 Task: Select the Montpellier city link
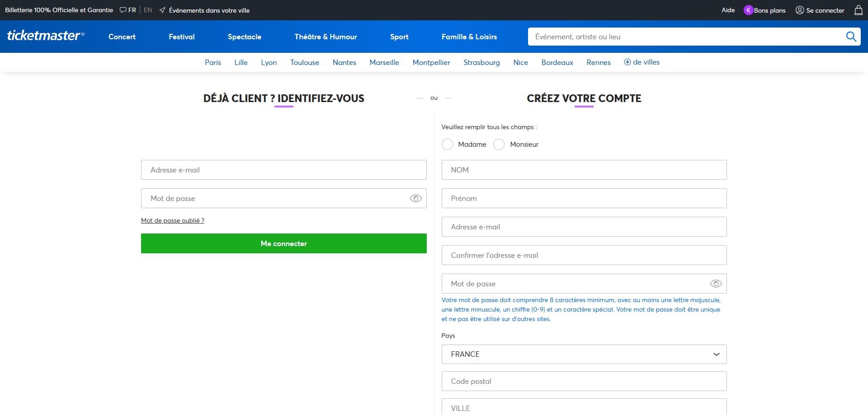pos(431,62)
